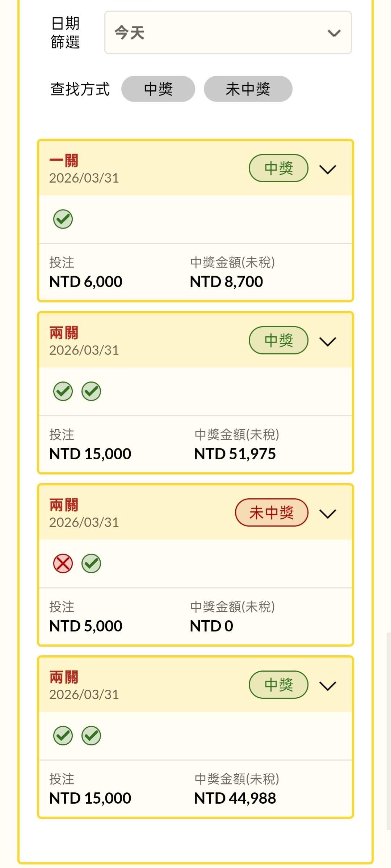Screen dimensions: 391x868
Task: Click 中獎 badge on NTD 51,975 card
Action: point(278,340)
